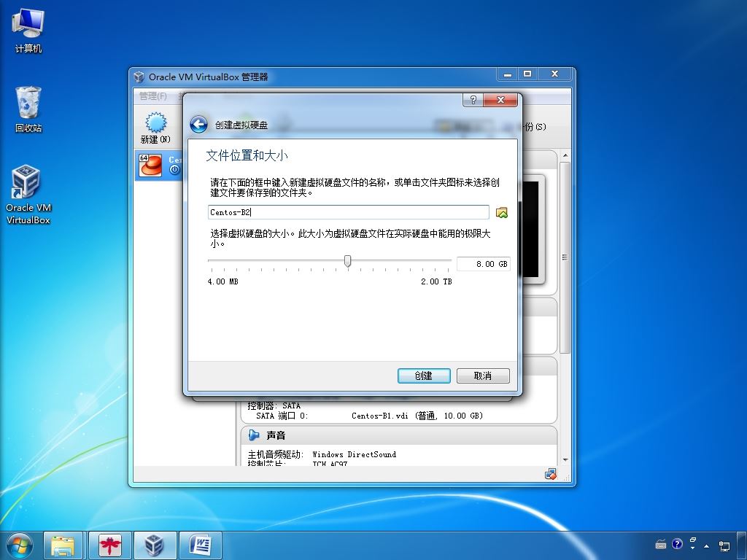747x560 pixels.
Task: Open the 计算机 desktop icon
Action: point(28,30)
